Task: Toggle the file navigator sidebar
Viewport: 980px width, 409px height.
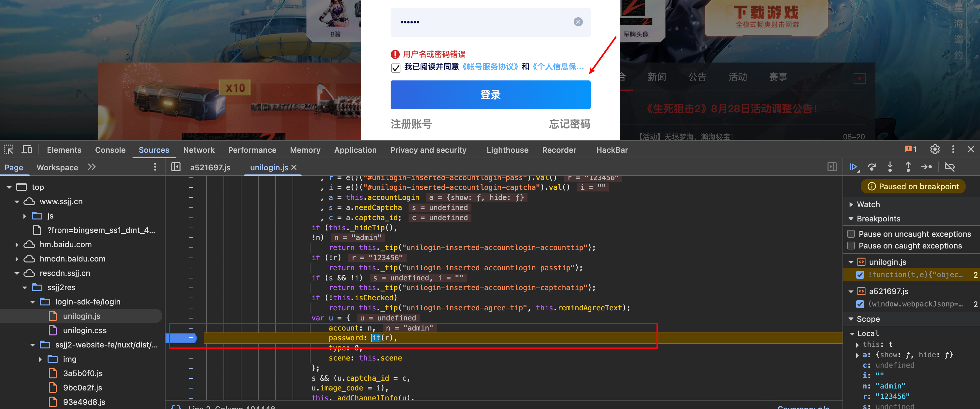Action: [x=176, y=167]
